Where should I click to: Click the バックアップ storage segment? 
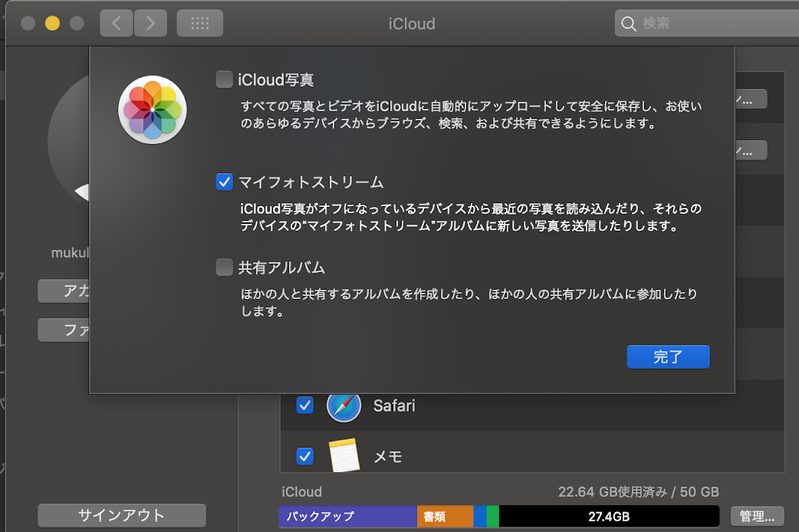coord(347,516)
